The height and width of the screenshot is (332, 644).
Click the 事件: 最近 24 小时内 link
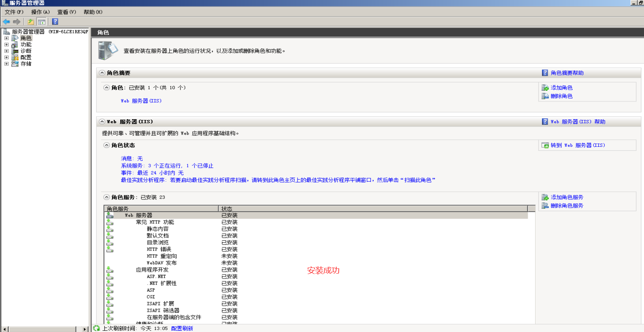coord(152,173)
